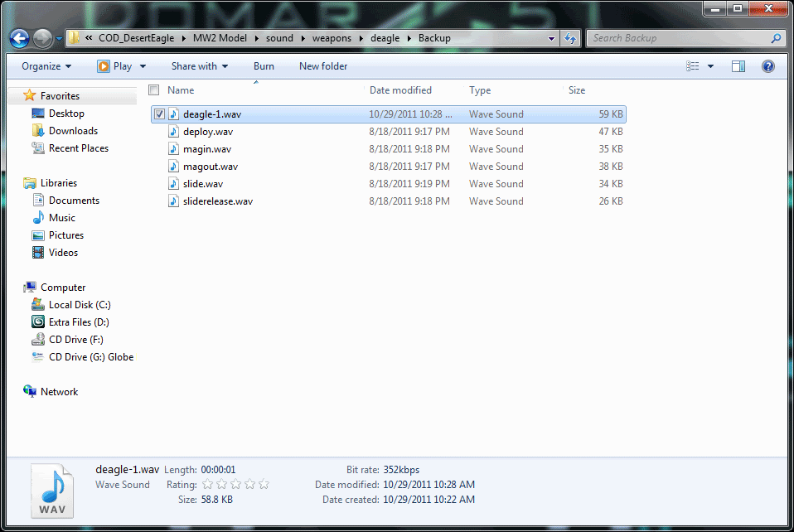
Task: Open Videos library
Action: [x=63, y=253]
